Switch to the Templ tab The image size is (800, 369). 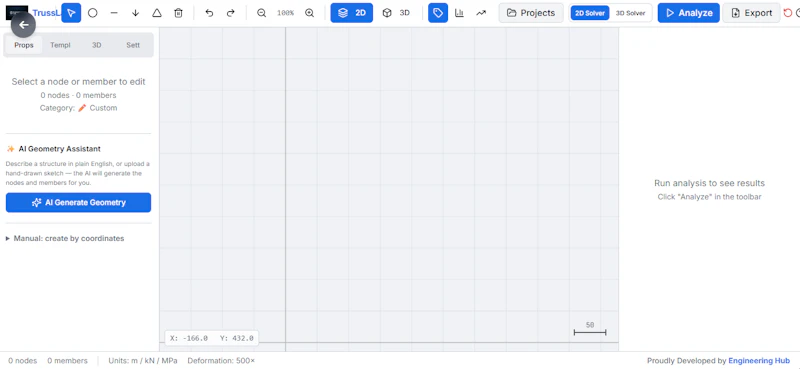pyautogui.click(x=60, y=45)
